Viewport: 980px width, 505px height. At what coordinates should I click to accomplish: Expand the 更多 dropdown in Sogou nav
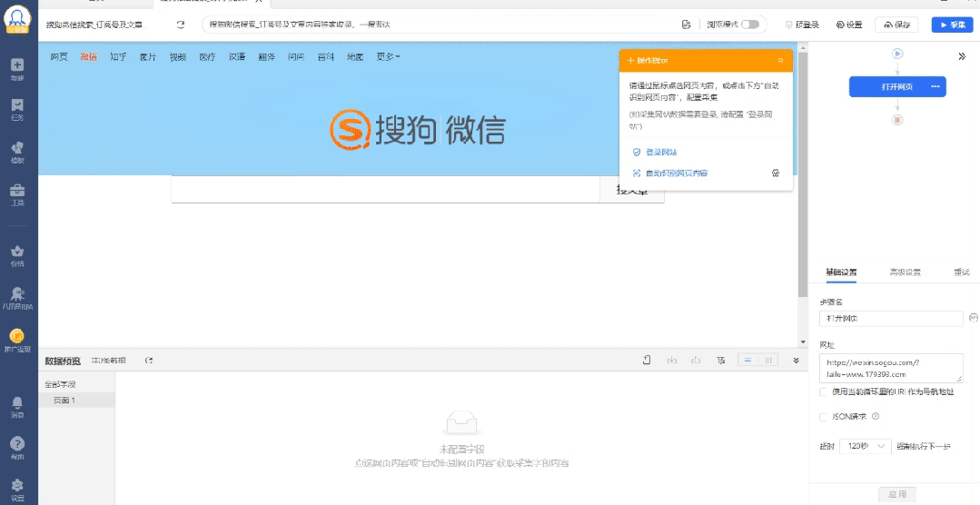click(388, 57)
